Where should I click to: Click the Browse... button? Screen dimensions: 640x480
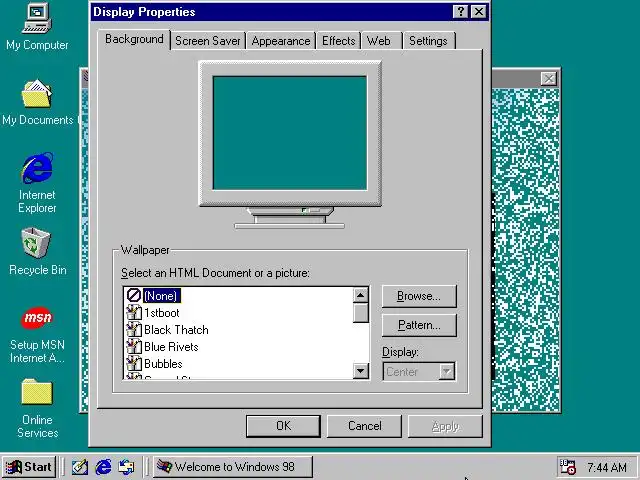click(x=419, y=296)
